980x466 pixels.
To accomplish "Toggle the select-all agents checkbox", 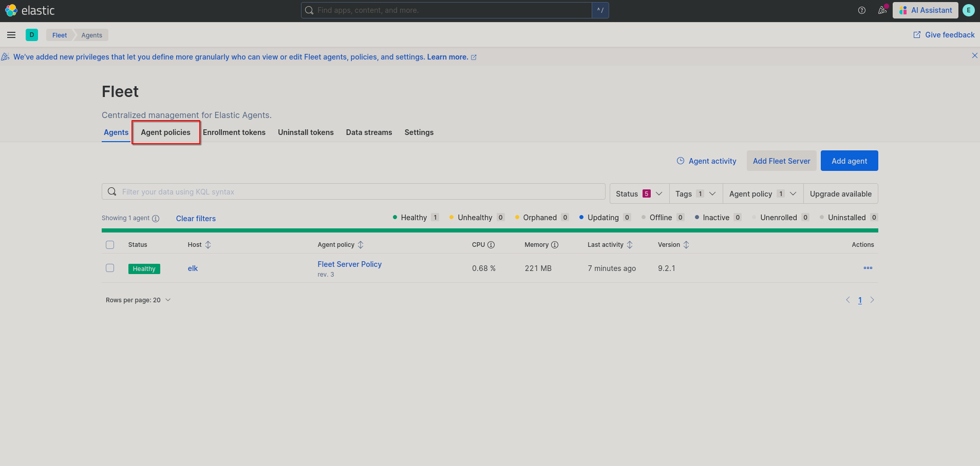I will [x=110, y=245].
